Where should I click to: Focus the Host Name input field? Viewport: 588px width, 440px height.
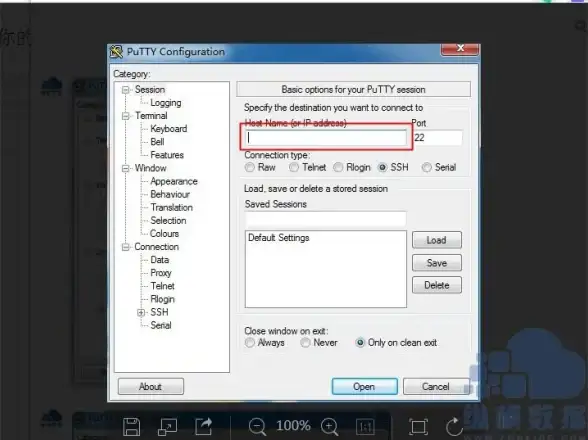(326, 138)
